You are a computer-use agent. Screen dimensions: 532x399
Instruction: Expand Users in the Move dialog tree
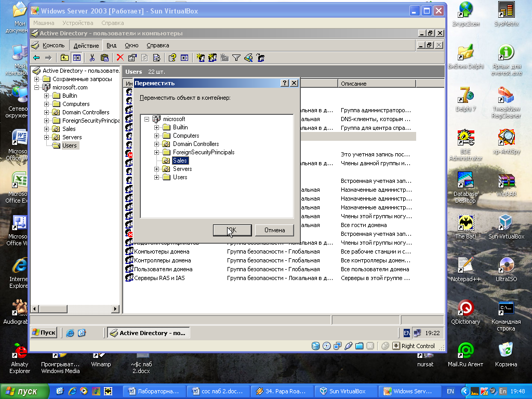coord(156,178)
